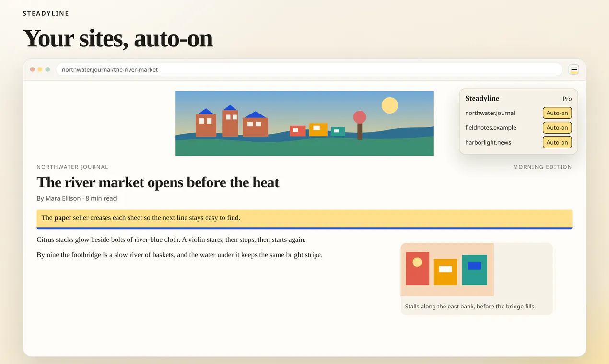Click the 'Your sites, auto-on' heading

coord(118,38)
